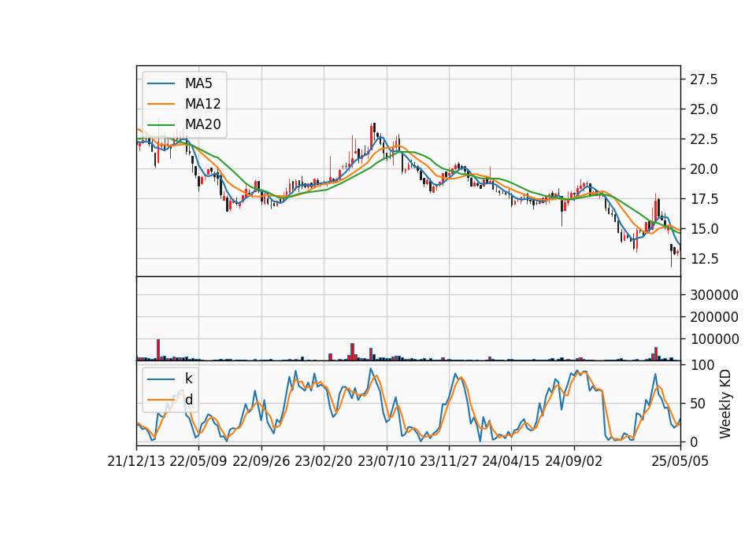Click the 200000 volume axis label
Viewport: 756px width, 543px height.
[714, 317]
